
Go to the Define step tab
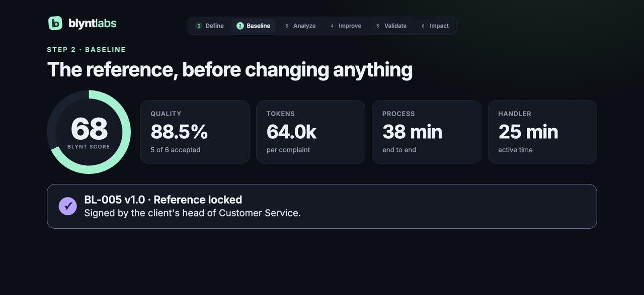point(209,26)
